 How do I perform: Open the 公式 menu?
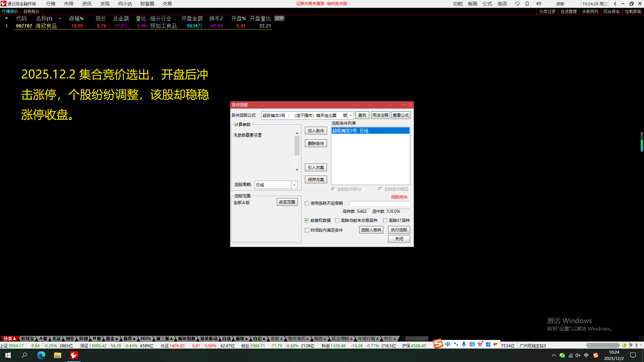pos(487,4)
